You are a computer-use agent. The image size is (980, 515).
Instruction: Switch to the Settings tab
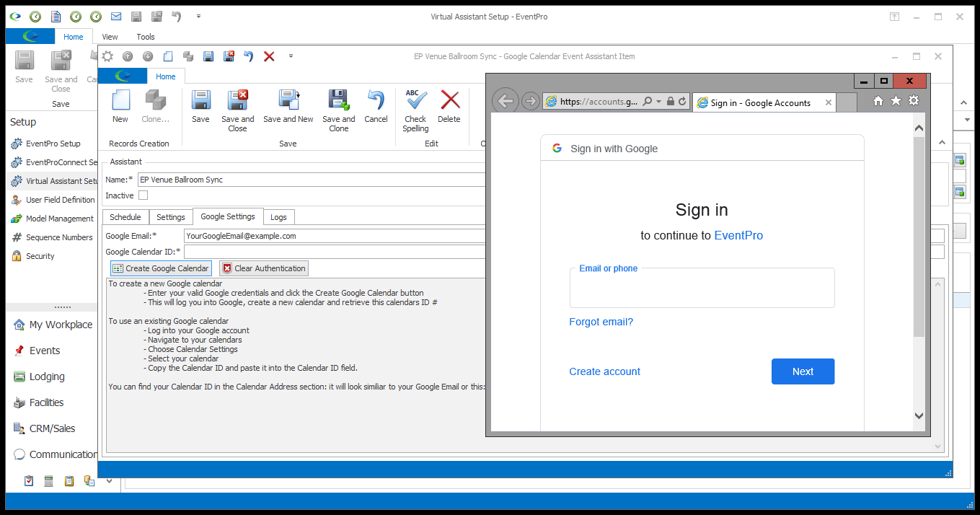point(171,217)
